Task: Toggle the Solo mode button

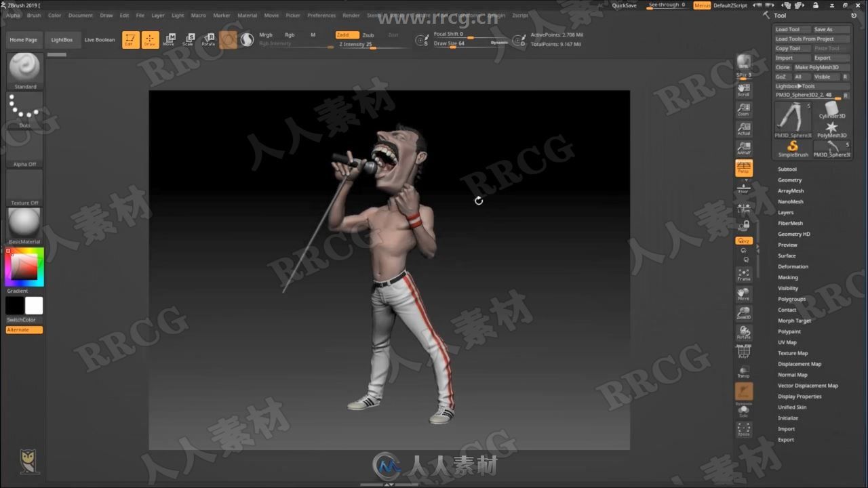Action: point(744,411)
